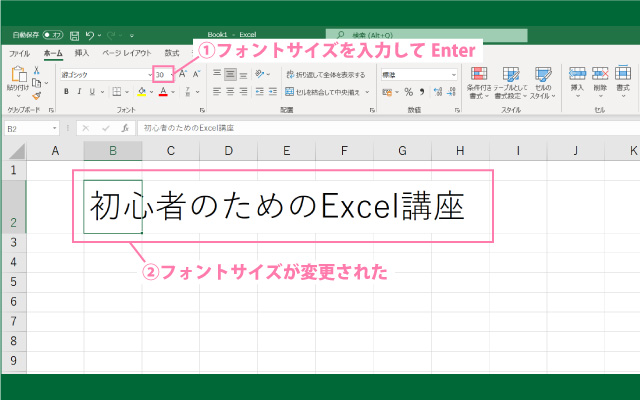The height and width of the screenshot is (400, 640).
Task: Toggle Underline formatting
Action: click(x=92, y=92)
